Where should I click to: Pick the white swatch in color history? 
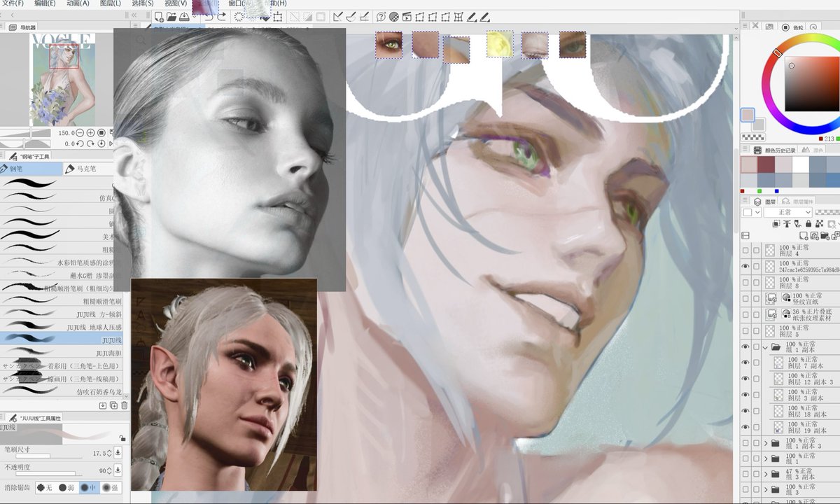(x=801, y=164)
